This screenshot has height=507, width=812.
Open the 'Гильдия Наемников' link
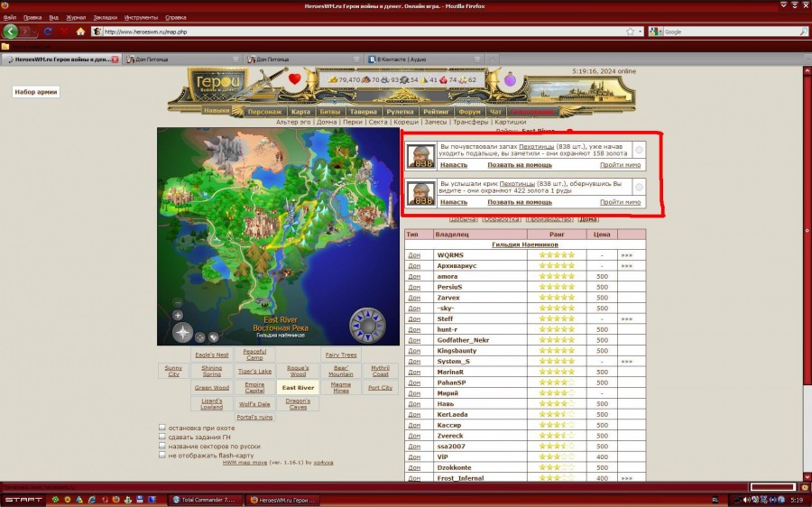coord(524,244)
